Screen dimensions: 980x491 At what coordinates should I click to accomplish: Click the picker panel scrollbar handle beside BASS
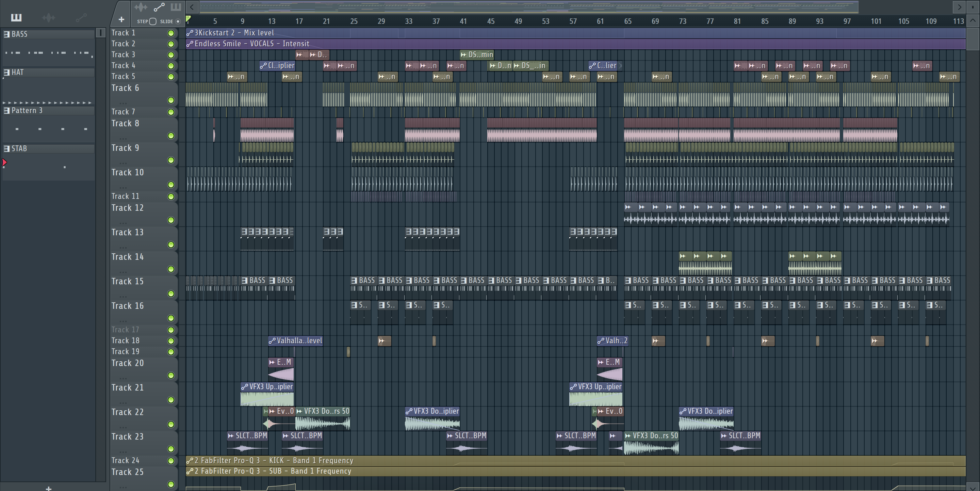(x=101, y=33)
